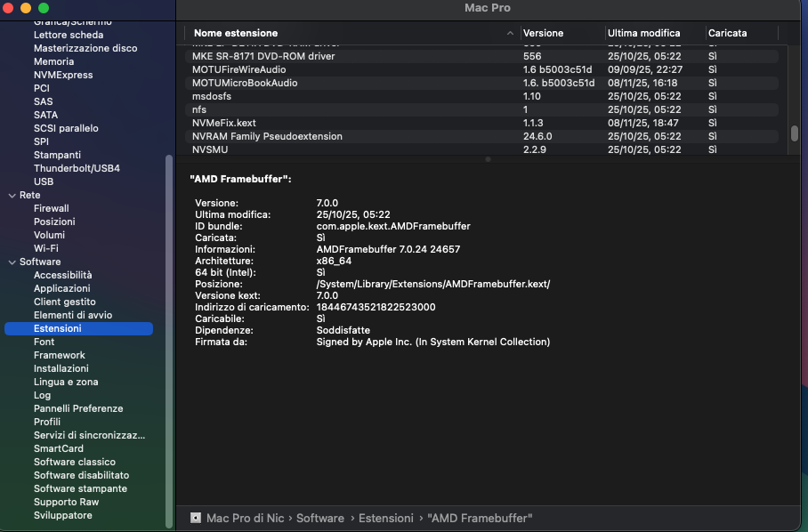This screenshot has width=808, height=532.
Task: Open Lettore scheda in sidebar
Action: [x=68, y=35]
